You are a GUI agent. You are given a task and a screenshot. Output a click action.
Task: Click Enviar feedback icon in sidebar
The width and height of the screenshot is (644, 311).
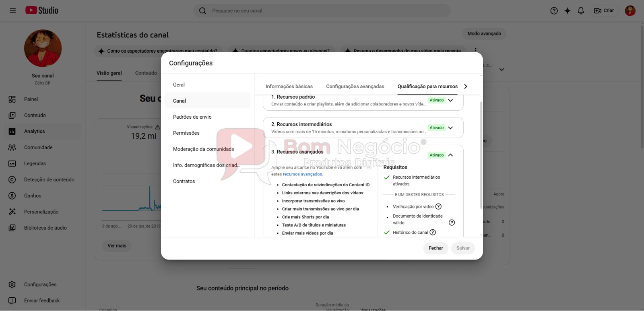tap(12, 301)
